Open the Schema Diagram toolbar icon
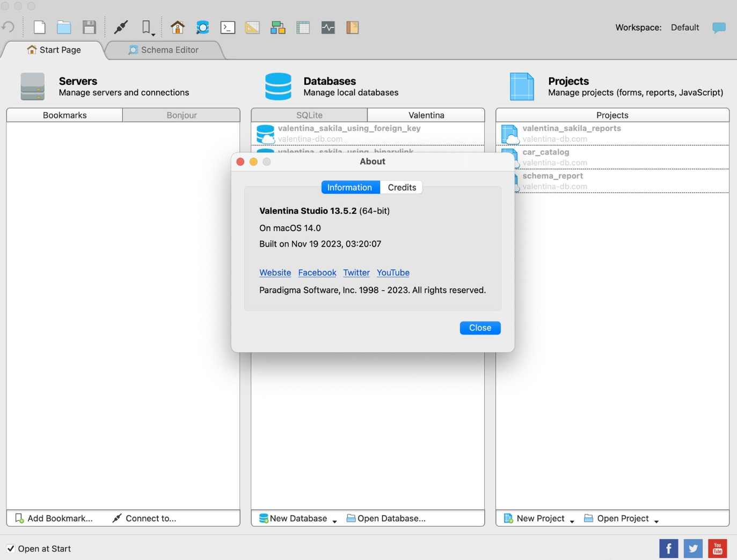This screenshot has height=560, width=737. click(x=278, y=27)
